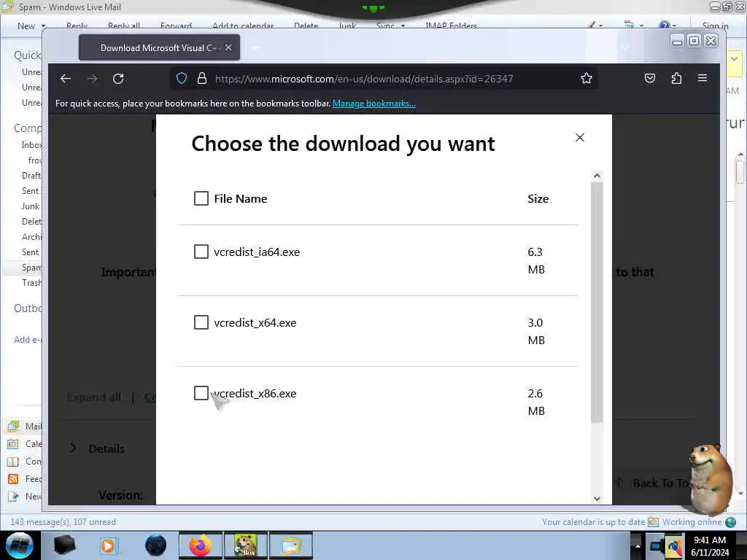Show hidden system tray icons

(x=638, y=546)
